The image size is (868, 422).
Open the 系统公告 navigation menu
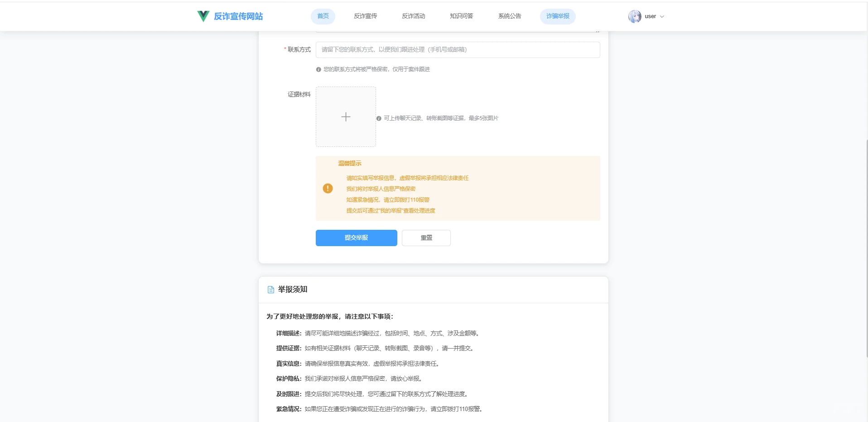coord(509,16)
